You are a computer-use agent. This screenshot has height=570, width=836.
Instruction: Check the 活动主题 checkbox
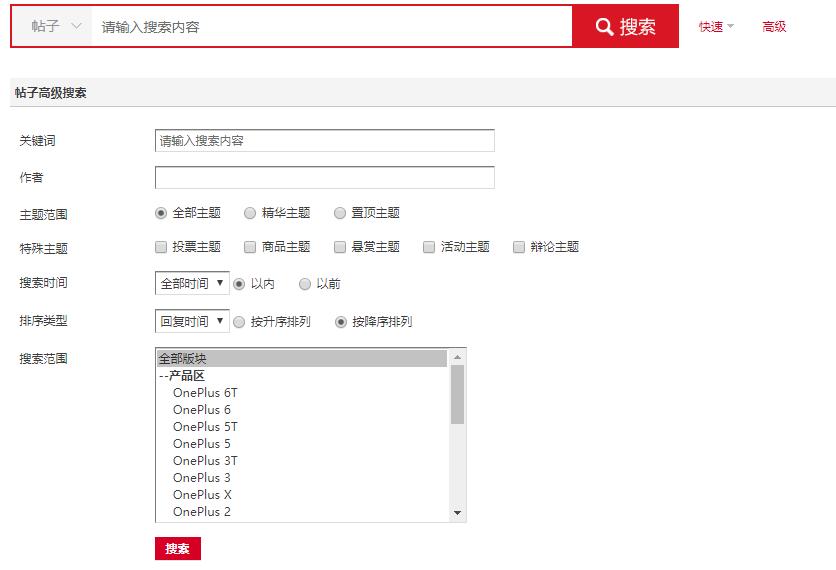point(429,247)
